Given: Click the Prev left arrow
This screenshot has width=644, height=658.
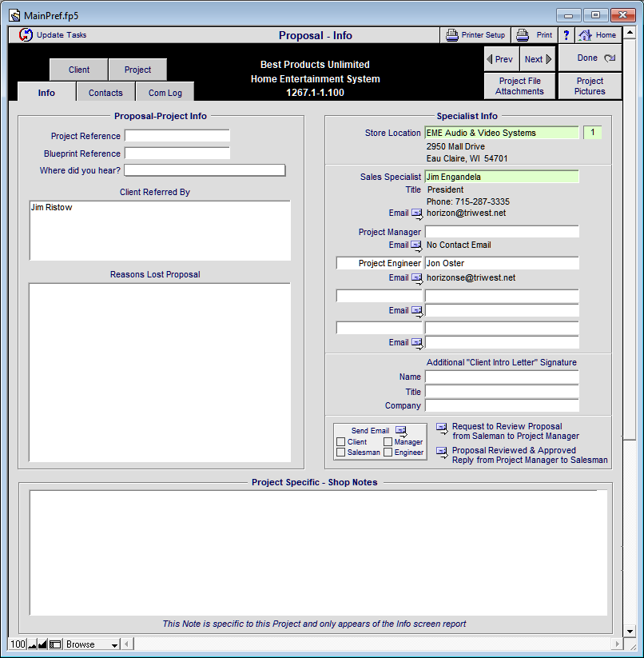Looking at the screenshot, I should (489, 59).
